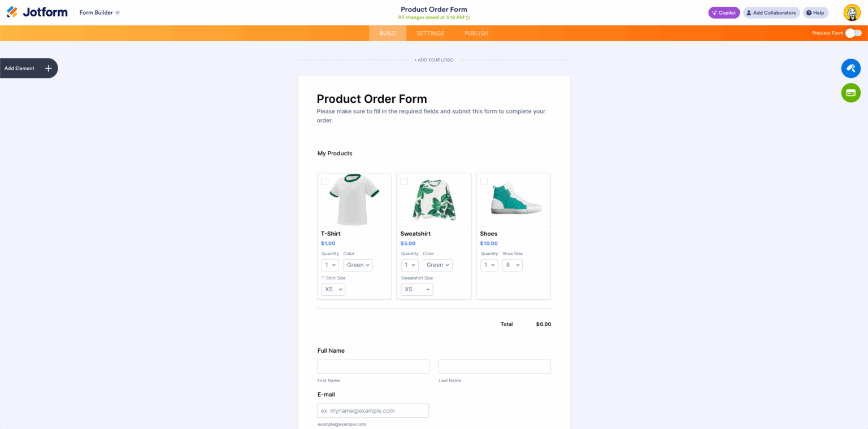Check the T-Shirt product checkbox
This screenshot has height=429, width=868.
[x=324, y=181]
